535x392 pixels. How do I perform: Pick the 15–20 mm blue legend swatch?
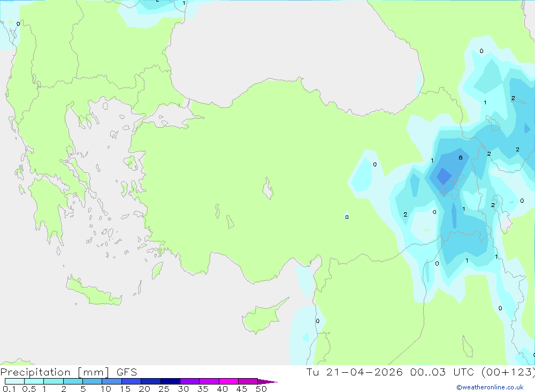coord(132,381)
